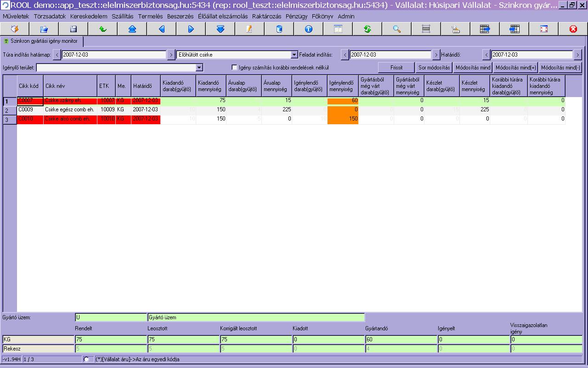Open the Raktározás menu

pyautogui.click(x=266, y=16)
